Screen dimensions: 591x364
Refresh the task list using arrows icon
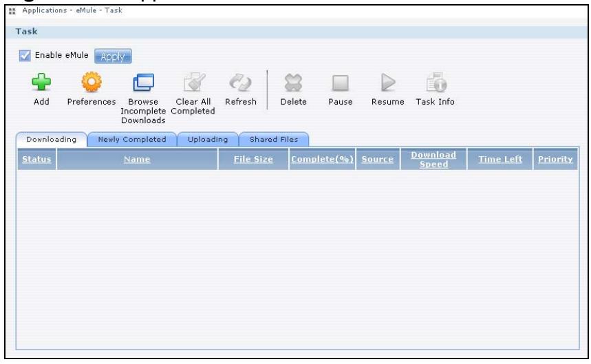pos(241,82)
